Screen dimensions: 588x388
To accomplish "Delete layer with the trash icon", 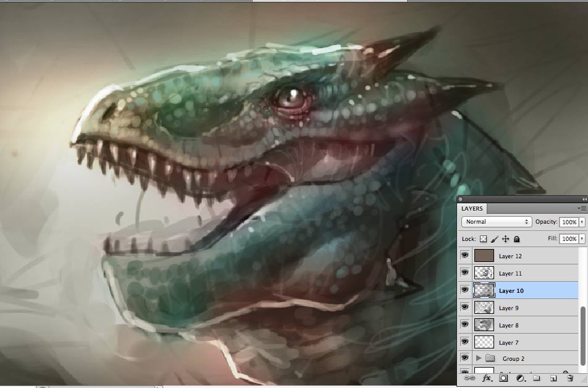I will [x=570, y=378].
